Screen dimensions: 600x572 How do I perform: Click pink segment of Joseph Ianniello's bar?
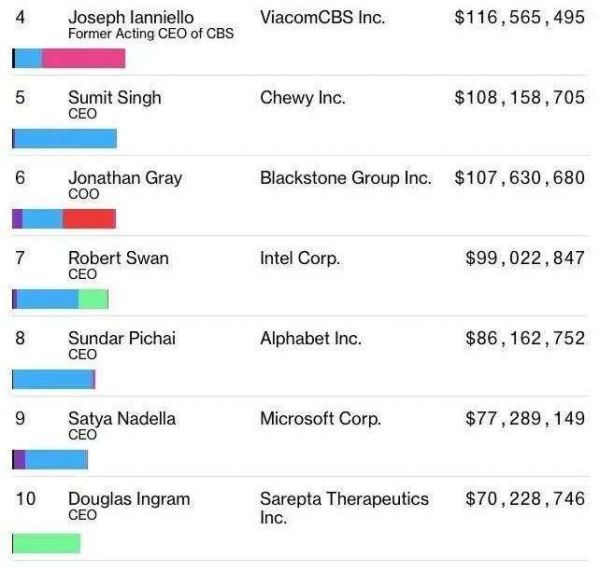(x=84, y=59)
